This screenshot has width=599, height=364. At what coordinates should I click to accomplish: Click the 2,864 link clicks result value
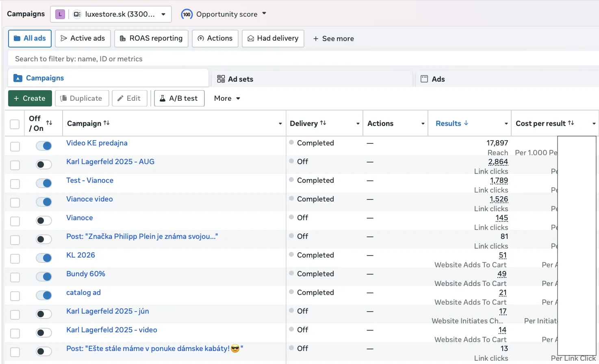click(498, 162)
